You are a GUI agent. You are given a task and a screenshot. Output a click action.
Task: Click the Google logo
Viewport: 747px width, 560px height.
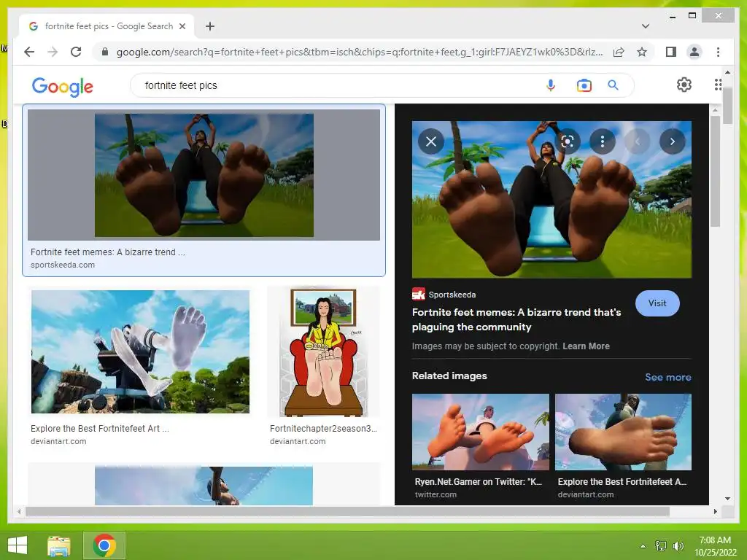[63, 86]
